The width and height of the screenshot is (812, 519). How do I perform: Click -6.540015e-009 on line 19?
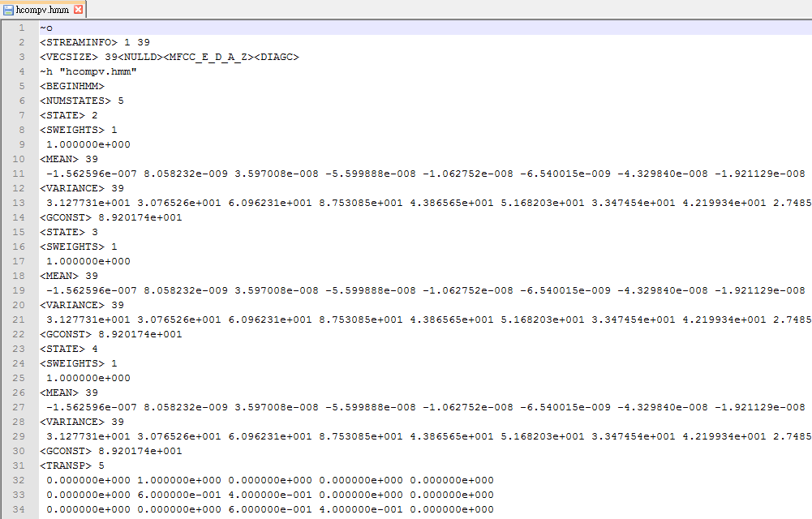coord(565,290)
